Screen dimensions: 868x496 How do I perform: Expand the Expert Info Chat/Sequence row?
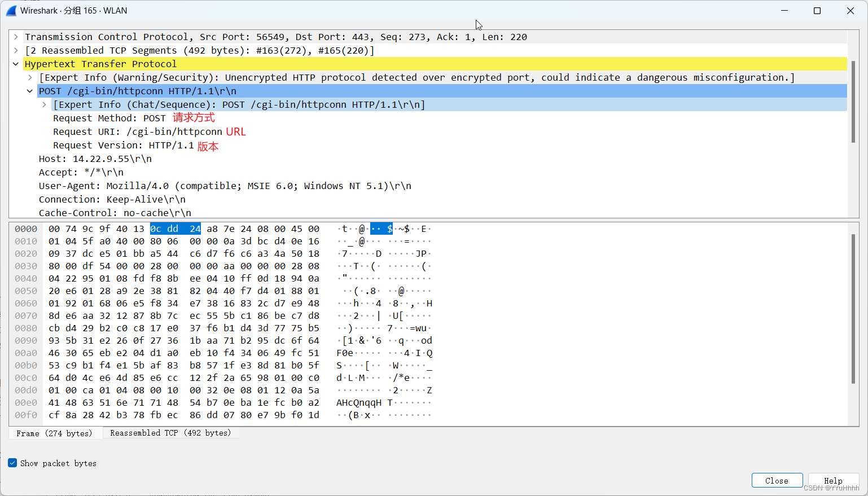point(44,104)
